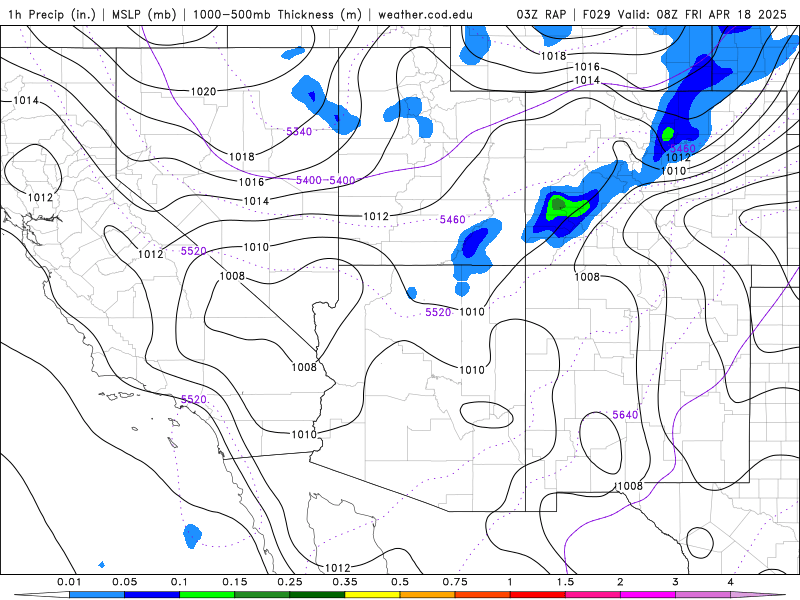This screenshot has width=800, height=600.
Task: Click the dark blue 0.05–0.1 legend swatch
Action: tap(152, 595)
